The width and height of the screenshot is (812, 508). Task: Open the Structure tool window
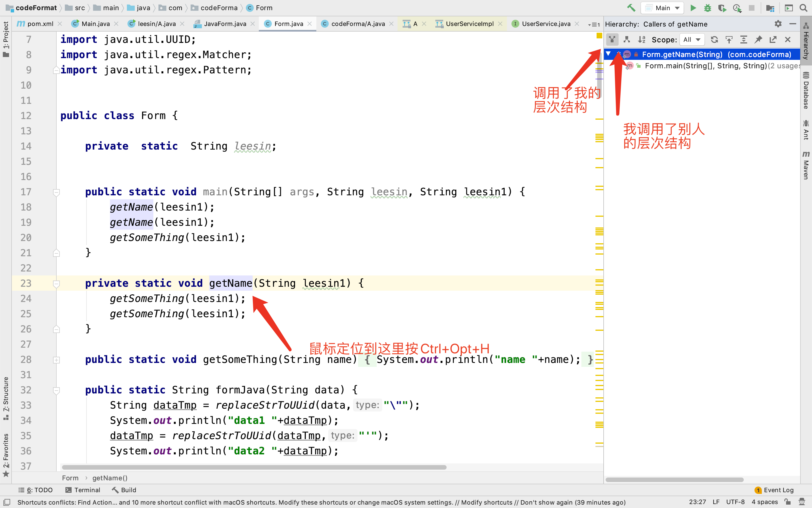[x=6, y=398]
